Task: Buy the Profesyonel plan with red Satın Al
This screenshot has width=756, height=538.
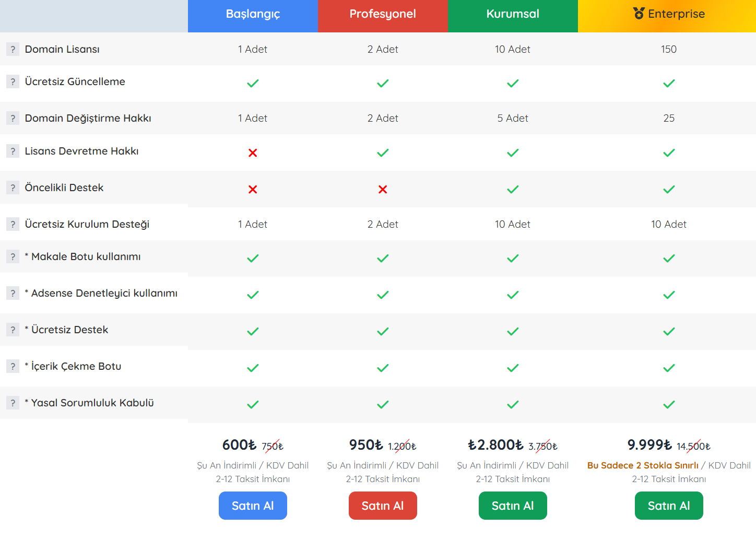Action: 383,506
